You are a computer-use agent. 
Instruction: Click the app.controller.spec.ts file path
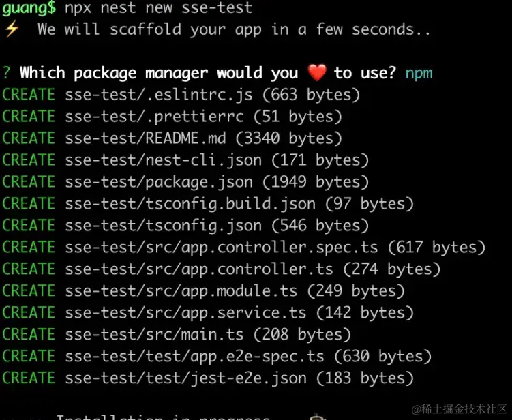[222, 247]
